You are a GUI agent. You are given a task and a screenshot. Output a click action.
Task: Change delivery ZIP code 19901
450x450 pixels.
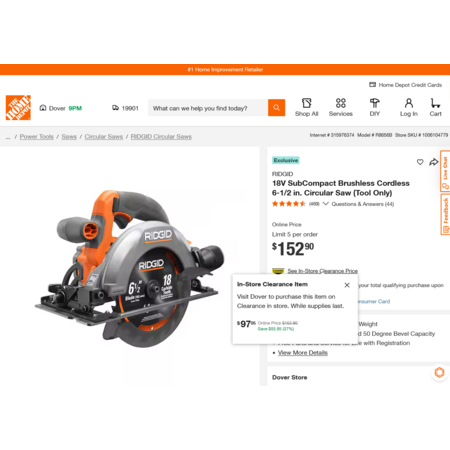[125, 108]
